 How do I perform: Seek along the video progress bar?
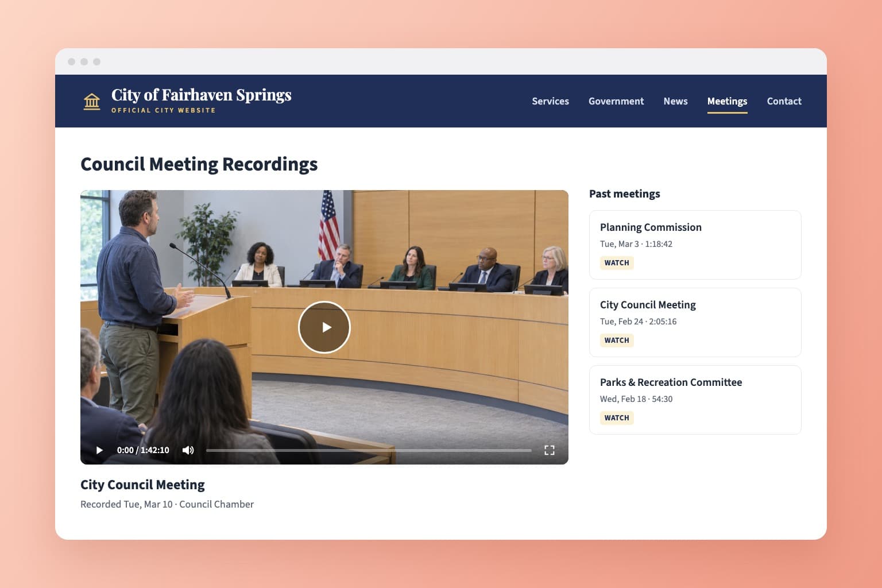[369, 450]
